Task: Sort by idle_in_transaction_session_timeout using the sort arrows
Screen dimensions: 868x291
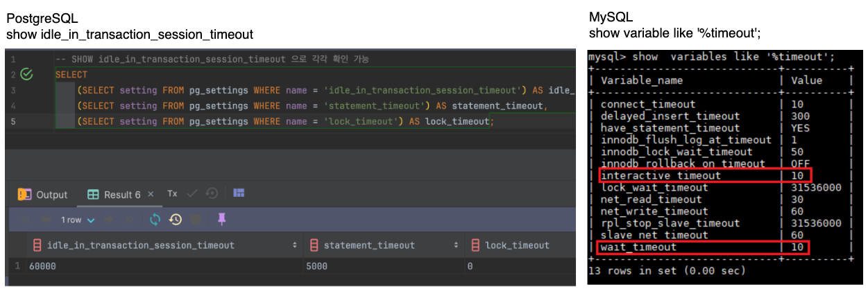Action: point(296,245)
